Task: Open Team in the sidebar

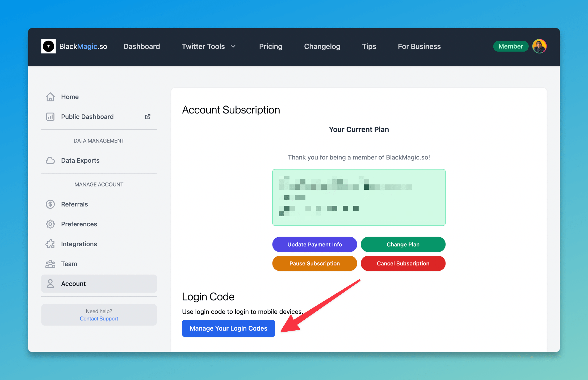Action: [x=99, y=264]
